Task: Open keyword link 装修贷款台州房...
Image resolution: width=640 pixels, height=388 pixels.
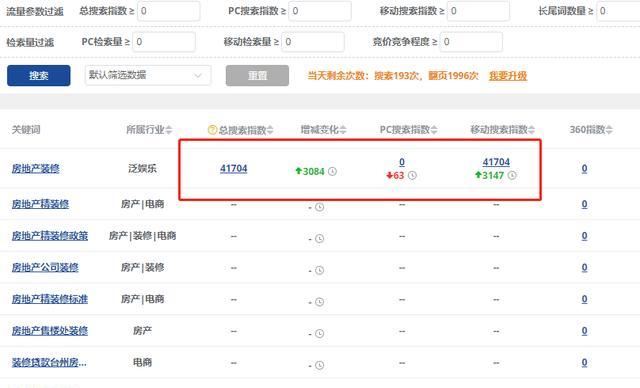Action: pyautogui.click(x=49, y=362)
